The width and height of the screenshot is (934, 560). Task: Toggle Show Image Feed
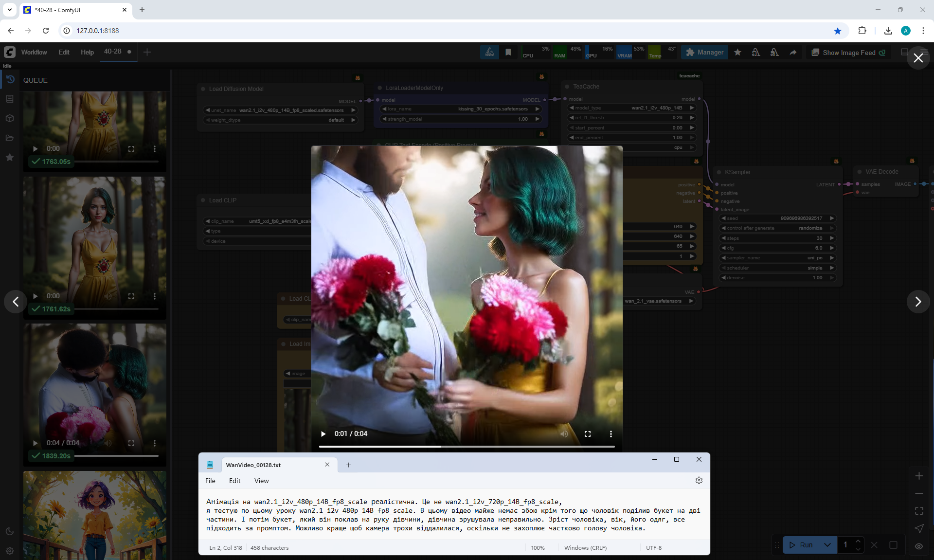(848, 53)
